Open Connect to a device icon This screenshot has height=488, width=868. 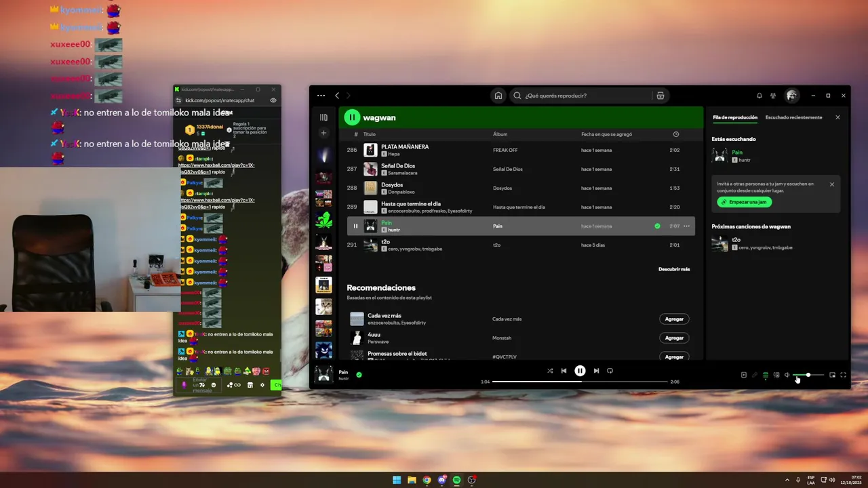[776, 375]
